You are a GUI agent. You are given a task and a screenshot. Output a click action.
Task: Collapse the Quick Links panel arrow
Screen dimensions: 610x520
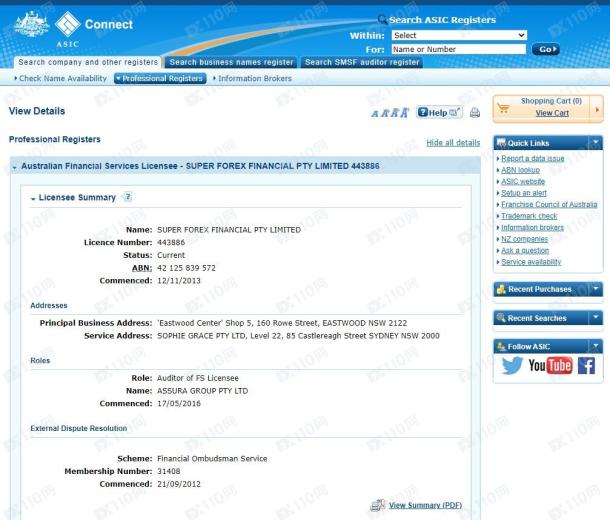click(596, 143)
